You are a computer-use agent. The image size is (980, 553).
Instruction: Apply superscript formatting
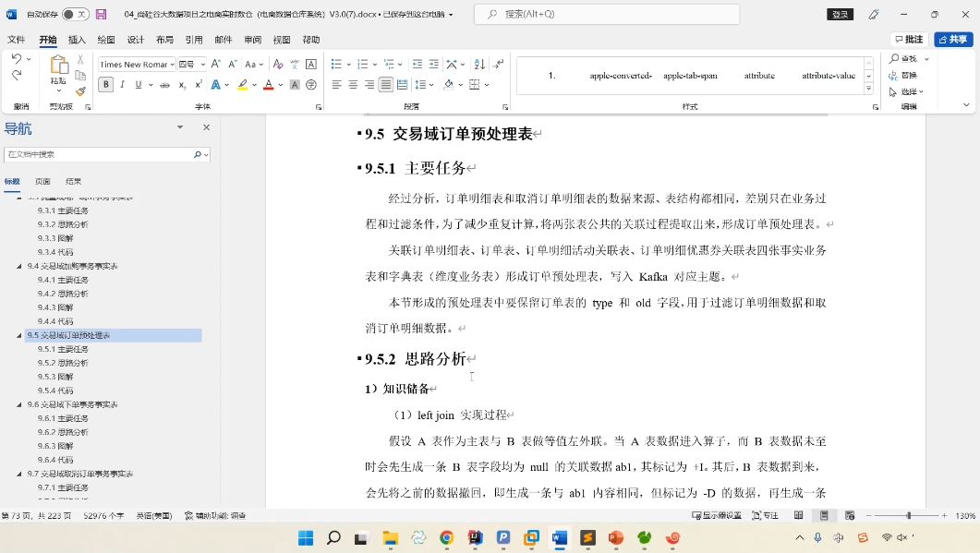(x=199, y=84)
